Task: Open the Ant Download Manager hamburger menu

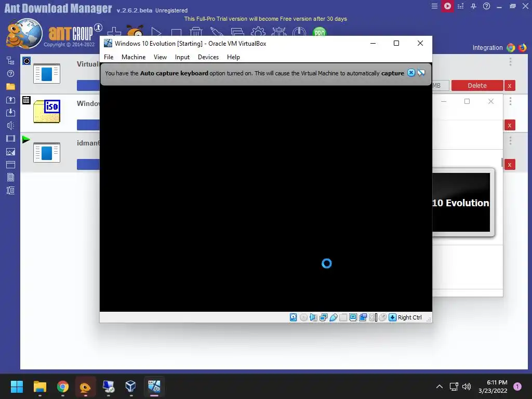Action: (434, 6)
